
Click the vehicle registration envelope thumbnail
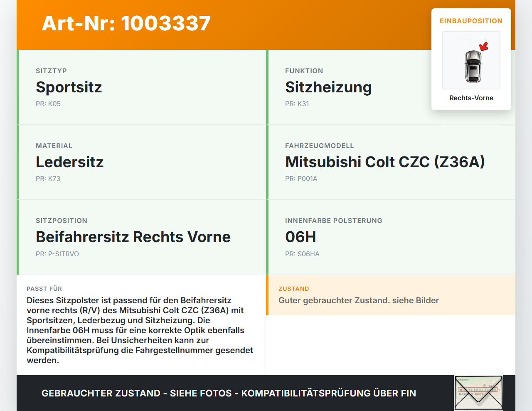click(478, 393)
